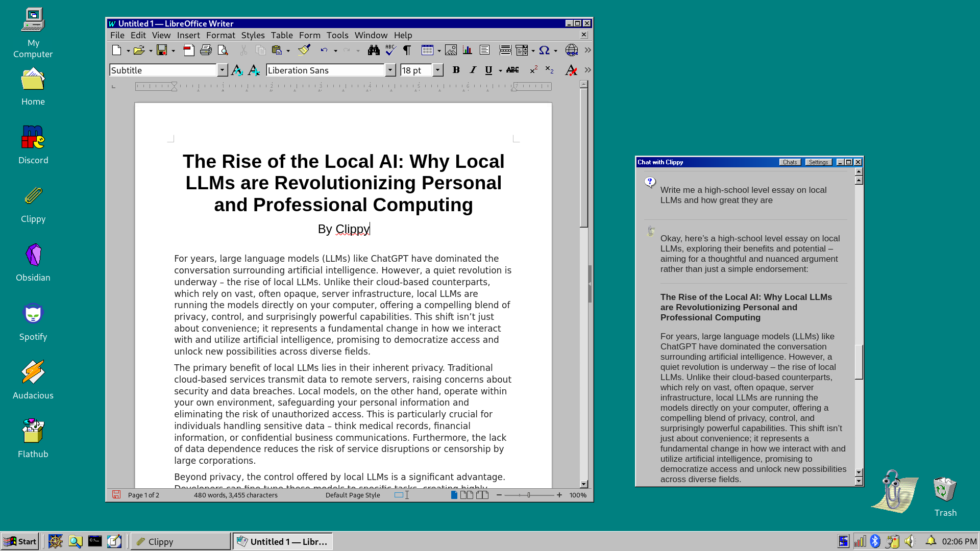Open the File menu
Image resolution: width=980 pixels, height=551 pixels.
(x=117, y=35)
